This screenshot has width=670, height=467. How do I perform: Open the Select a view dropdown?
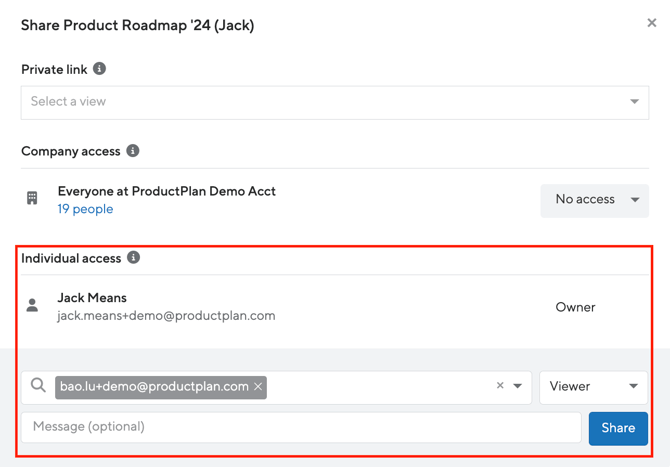pos(334,102)
